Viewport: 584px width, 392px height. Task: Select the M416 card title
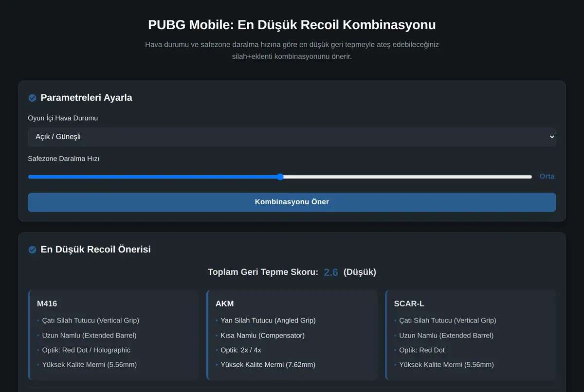(47, 303)
